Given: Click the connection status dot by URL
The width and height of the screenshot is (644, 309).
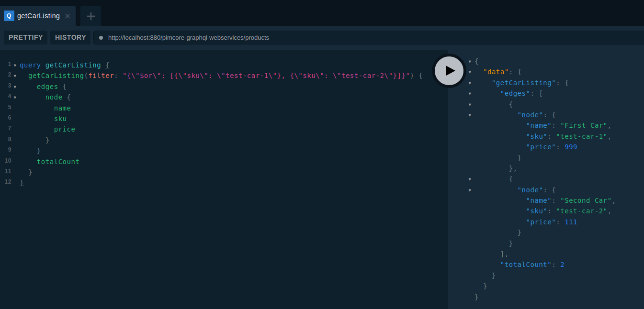Looking at the screenshot, I should [101, 38].
